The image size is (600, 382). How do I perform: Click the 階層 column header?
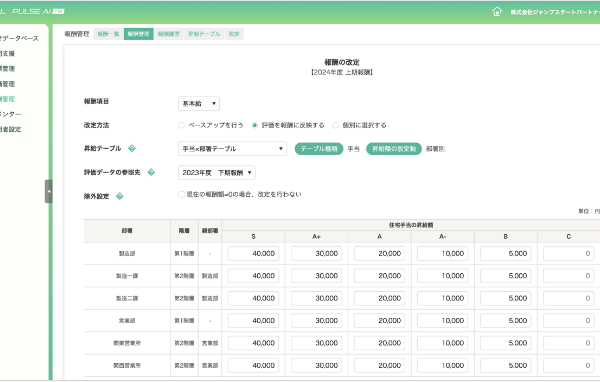coord(184,231)
